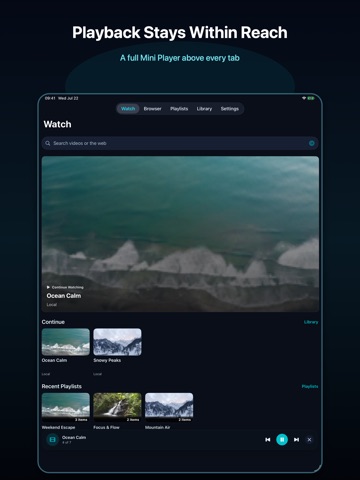Open the Library link beside Continue
This screenshot has height=480, width=360.
(311, 322)
